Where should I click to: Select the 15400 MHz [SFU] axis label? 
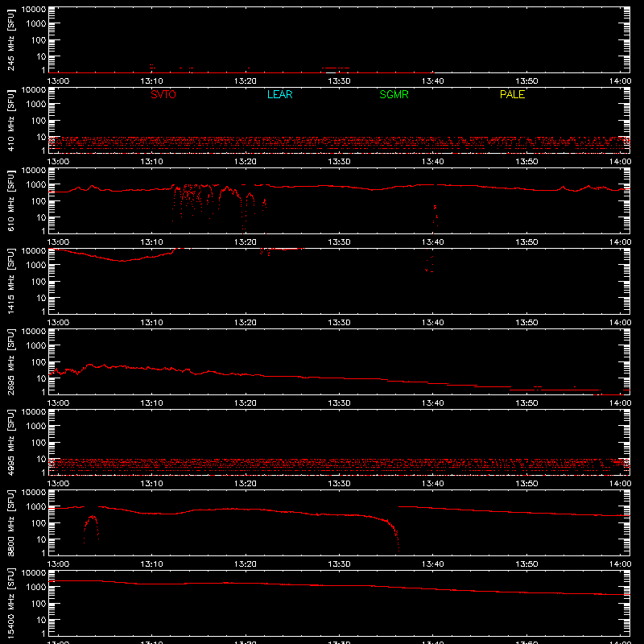(x=10, y=604)
